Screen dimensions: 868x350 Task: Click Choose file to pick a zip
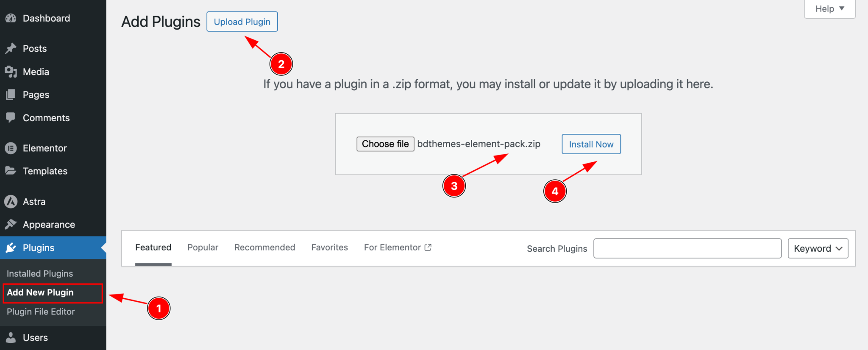click(385, 144)
